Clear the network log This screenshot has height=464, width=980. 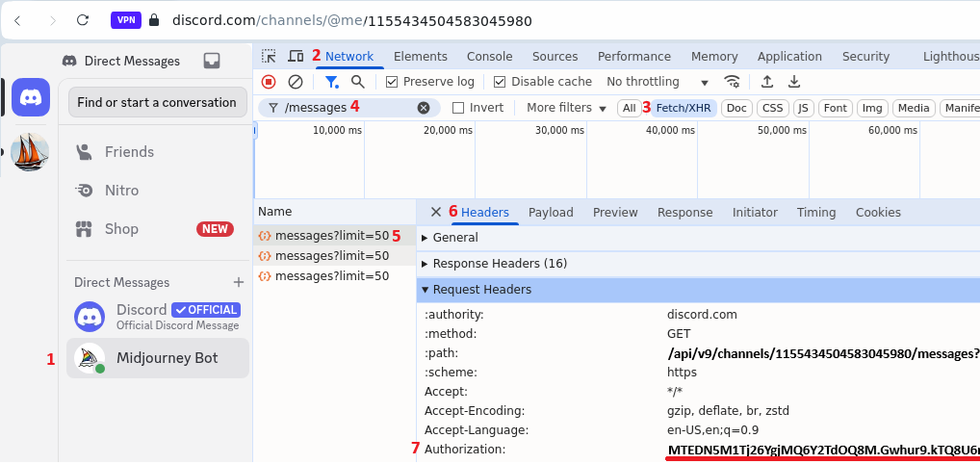(x=296, y=82)
